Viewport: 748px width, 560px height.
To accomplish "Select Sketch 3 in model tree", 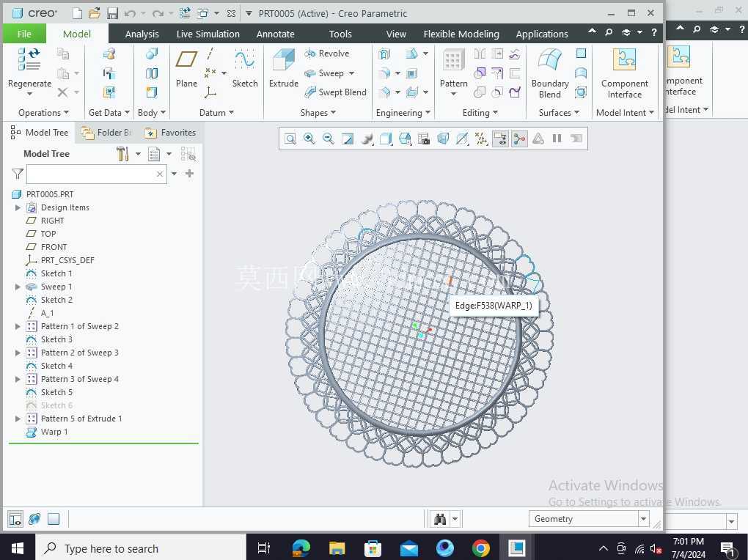I will (x=56, y=339).
